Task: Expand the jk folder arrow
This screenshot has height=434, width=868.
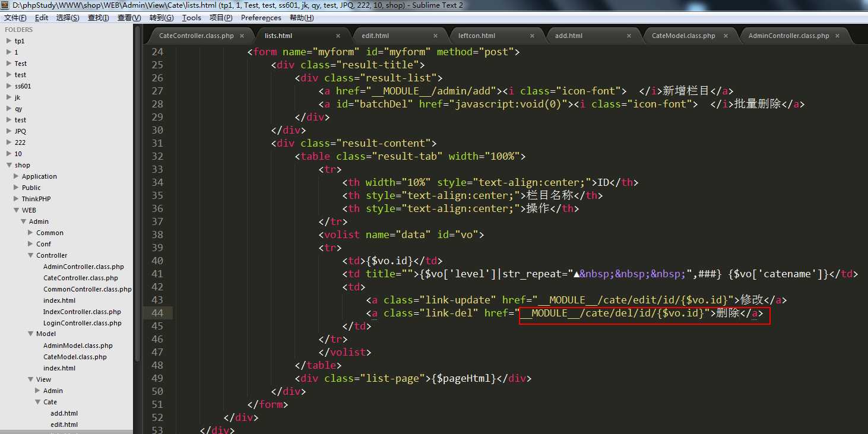Action: 8,97
